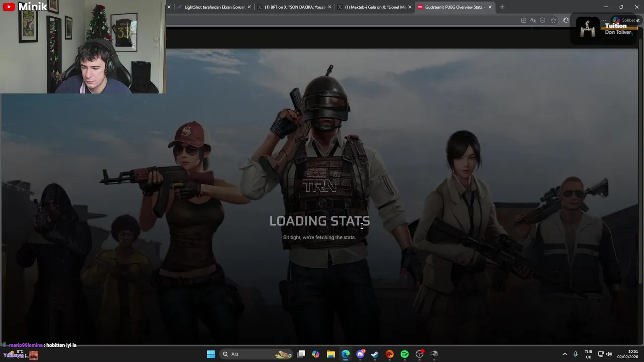644x362 pixels.
Task: Close the Mekteb-i Gala tab
Action: (x=410, y=7)
